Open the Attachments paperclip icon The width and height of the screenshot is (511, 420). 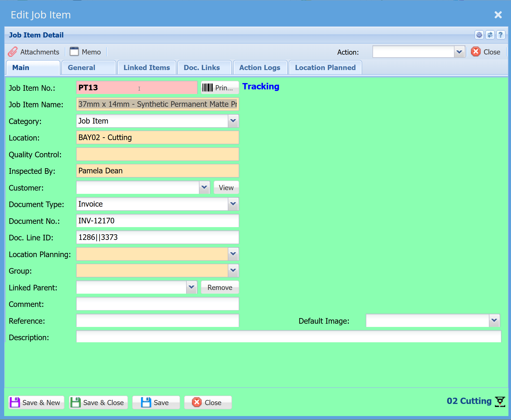(13, 52)
